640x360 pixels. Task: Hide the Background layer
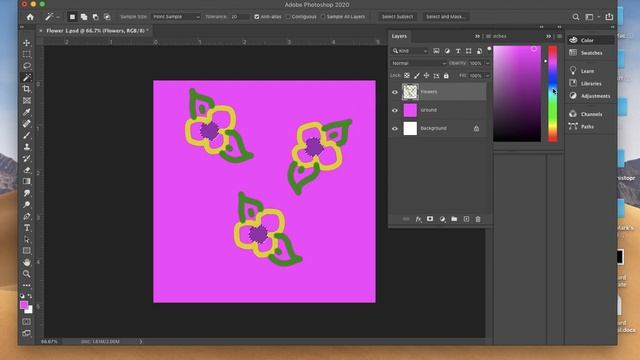(395, 129)
